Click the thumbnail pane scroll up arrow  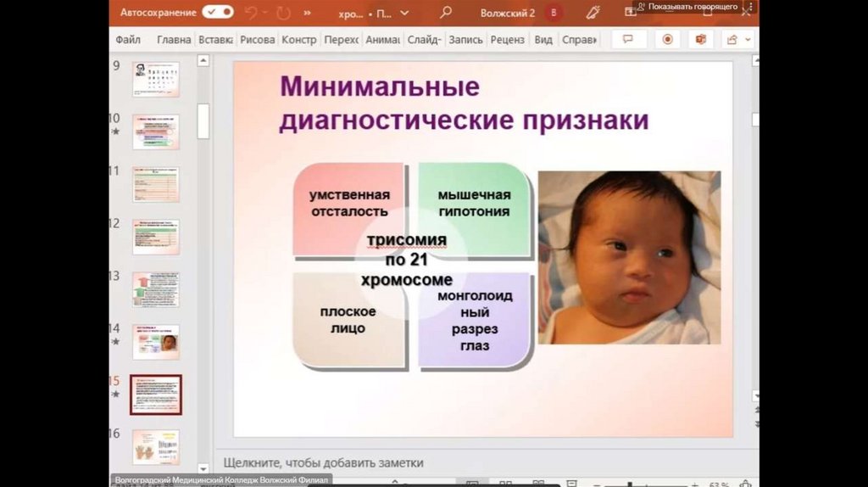coord(203,60)
